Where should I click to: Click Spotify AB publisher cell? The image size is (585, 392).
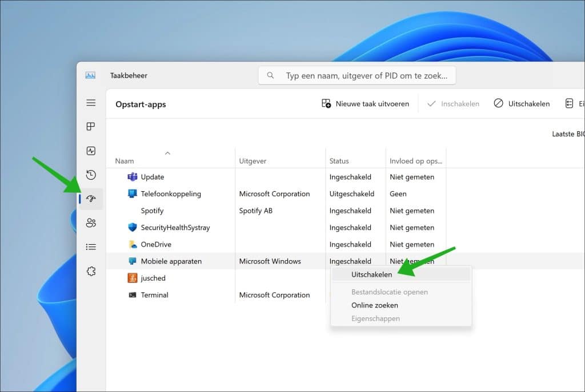point(255,211)
